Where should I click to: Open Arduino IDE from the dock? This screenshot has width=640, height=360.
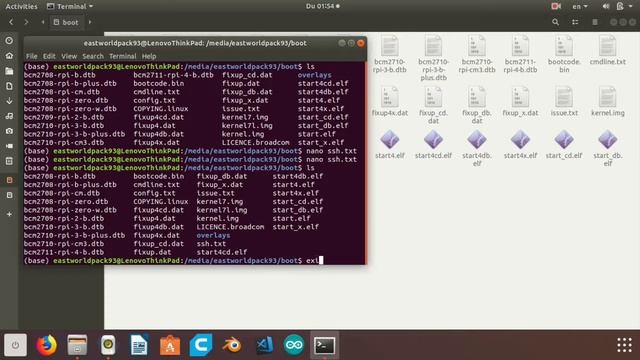click(294, 345)
